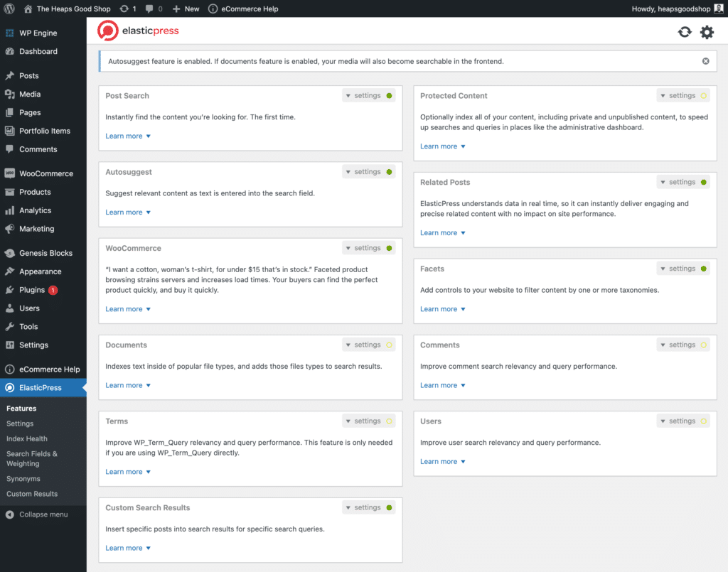Click the plus icon beside New
728x572 pixels.
(x=176, y=9)
